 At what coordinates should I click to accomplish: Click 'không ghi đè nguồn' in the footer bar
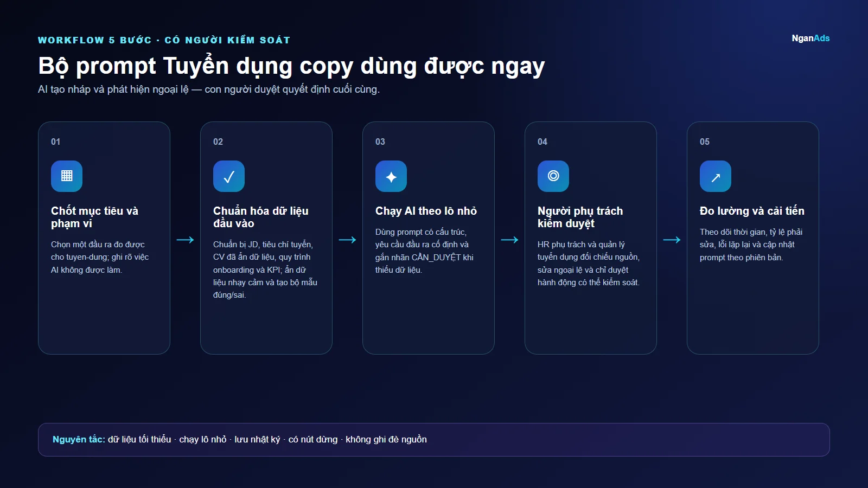point(386,439)
